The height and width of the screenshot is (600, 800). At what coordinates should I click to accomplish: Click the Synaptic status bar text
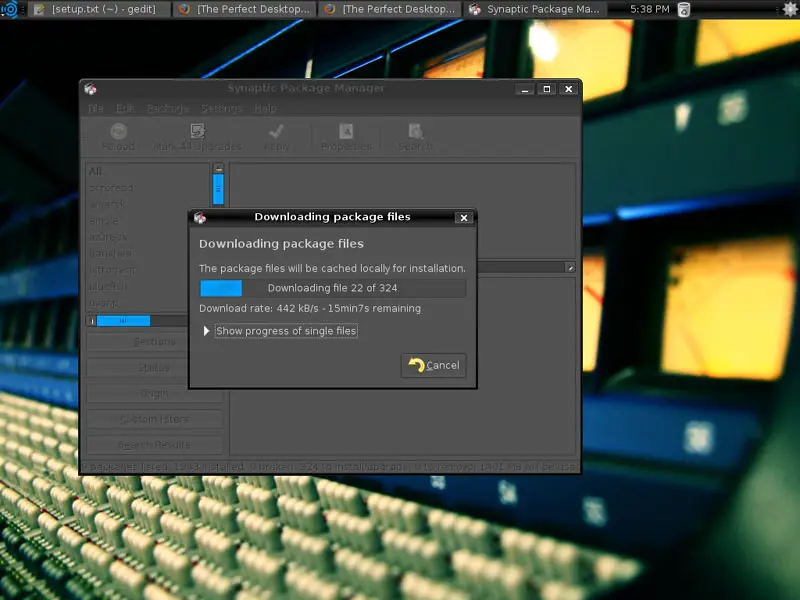point(330,467)
